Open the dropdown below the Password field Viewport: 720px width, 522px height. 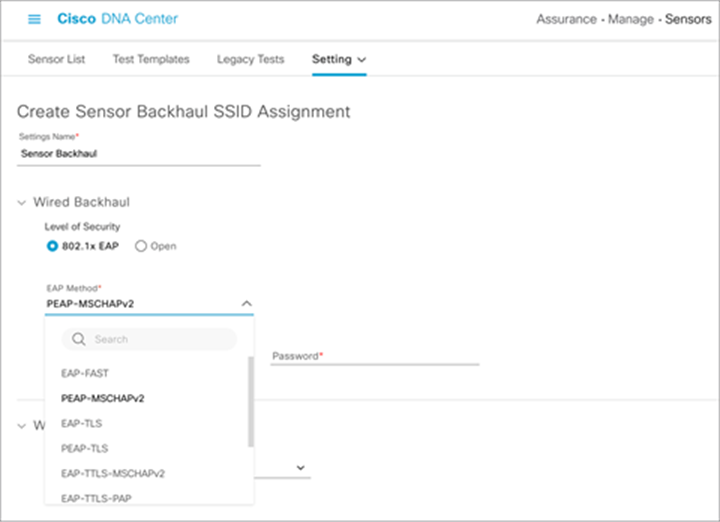click(300, 468)
